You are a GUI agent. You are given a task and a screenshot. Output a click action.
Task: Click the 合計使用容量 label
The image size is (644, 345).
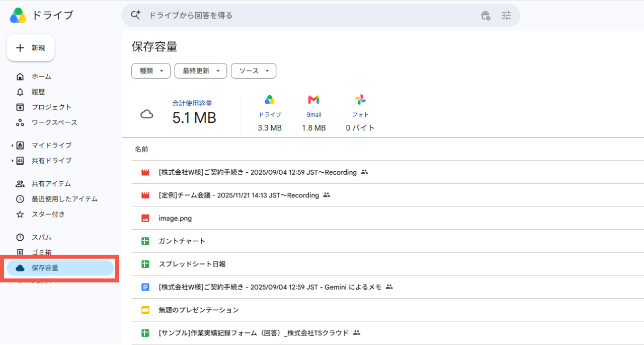[x=192, y=103]
